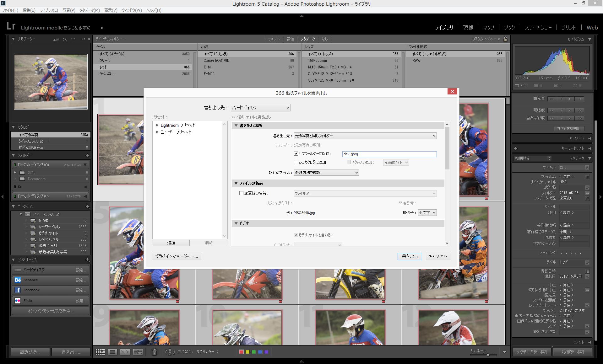Click the subfolder name dev_jpeg field
603x364 pixels.
pyautogui.click(x=389, y=154)
